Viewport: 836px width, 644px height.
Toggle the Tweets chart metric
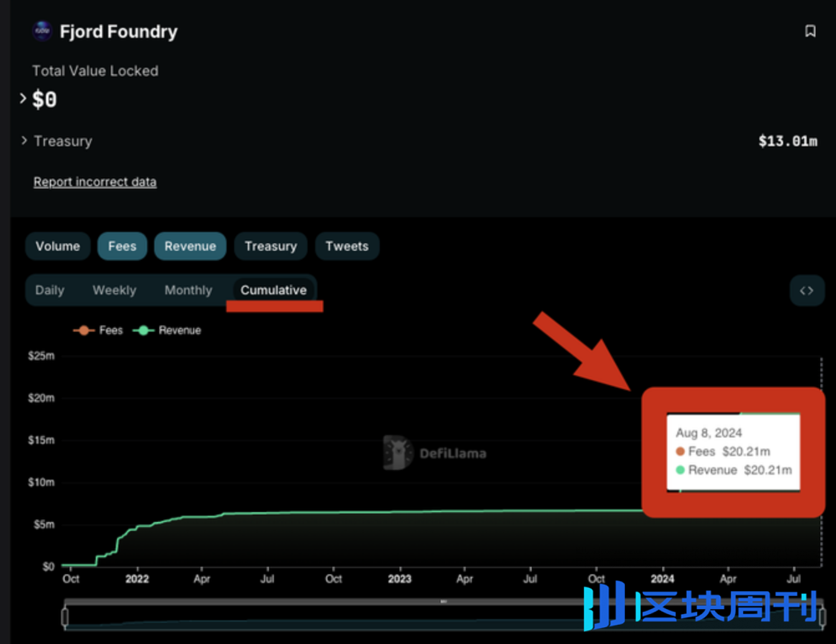[347, 246]
